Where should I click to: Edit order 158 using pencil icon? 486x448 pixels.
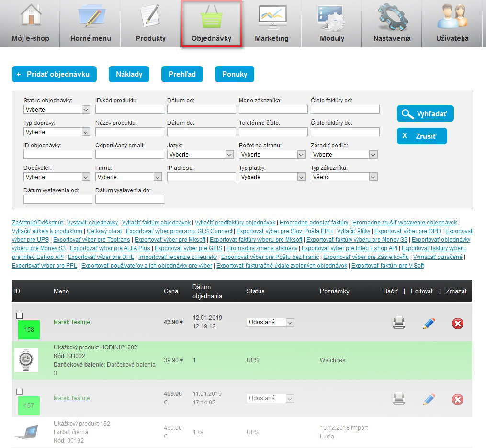tap(429, 323)
